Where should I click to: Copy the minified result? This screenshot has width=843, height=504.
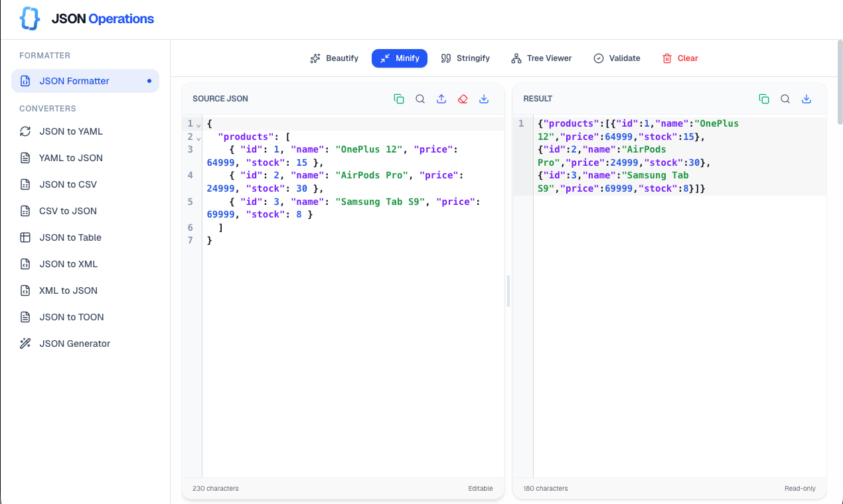[x=764, y=98]
